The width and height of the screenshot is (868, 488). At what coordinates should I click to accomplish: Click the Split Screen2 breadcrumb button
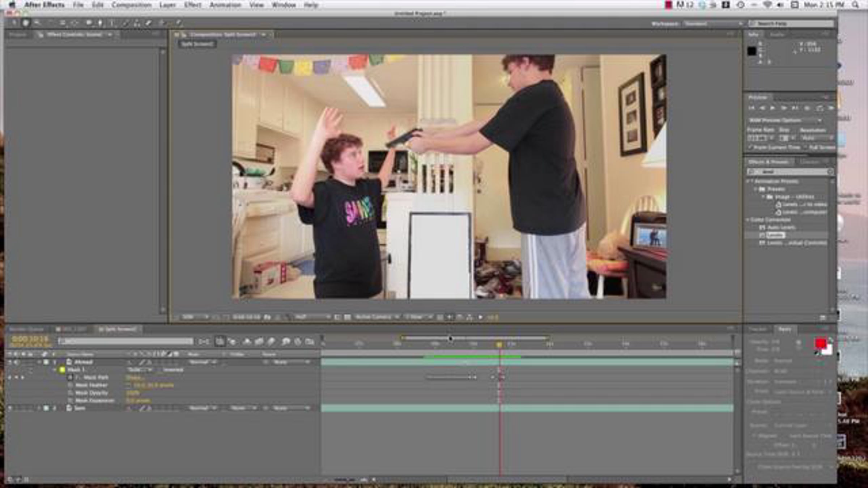(197, 44)
